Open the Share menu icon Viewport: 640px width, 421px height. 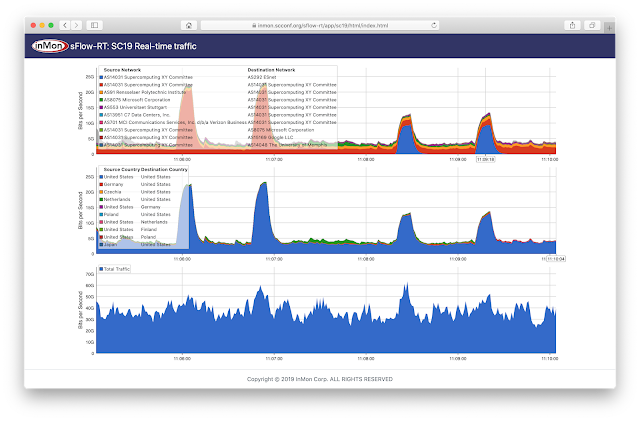(572, 25)
